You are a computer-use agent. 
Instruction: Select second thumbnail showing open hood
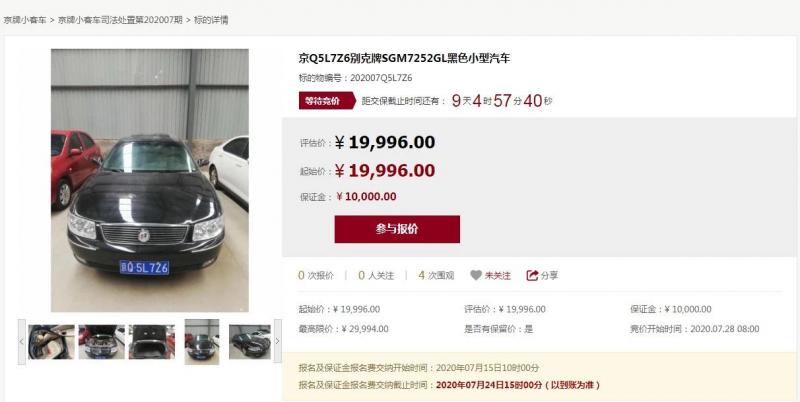click(102, 342)
